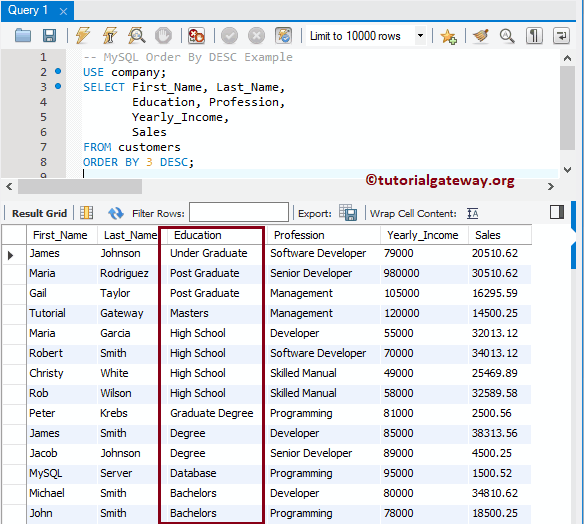Click the horizontal scroll left arrow
Screen dimensions: 584x524
[x=9, y=186]
